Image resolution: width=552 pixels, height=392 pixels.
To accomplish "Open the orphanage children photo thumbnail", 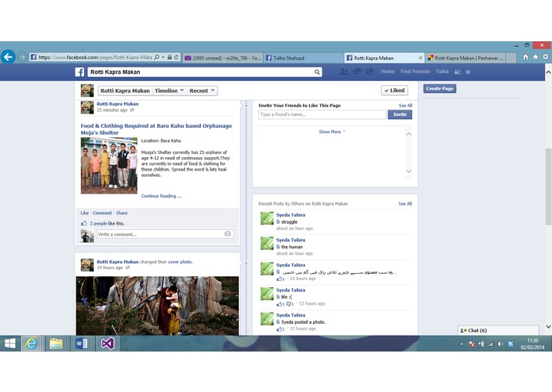I will pos(109,166).
